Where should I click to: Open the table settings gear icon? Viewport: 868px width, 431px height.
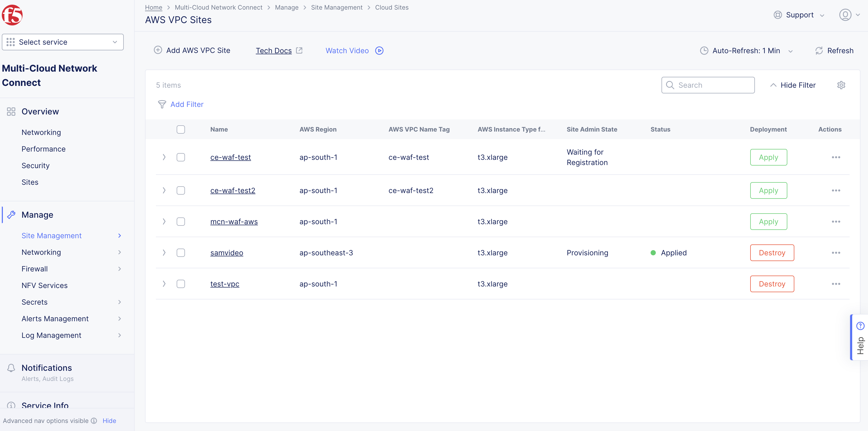click(841, 85)
